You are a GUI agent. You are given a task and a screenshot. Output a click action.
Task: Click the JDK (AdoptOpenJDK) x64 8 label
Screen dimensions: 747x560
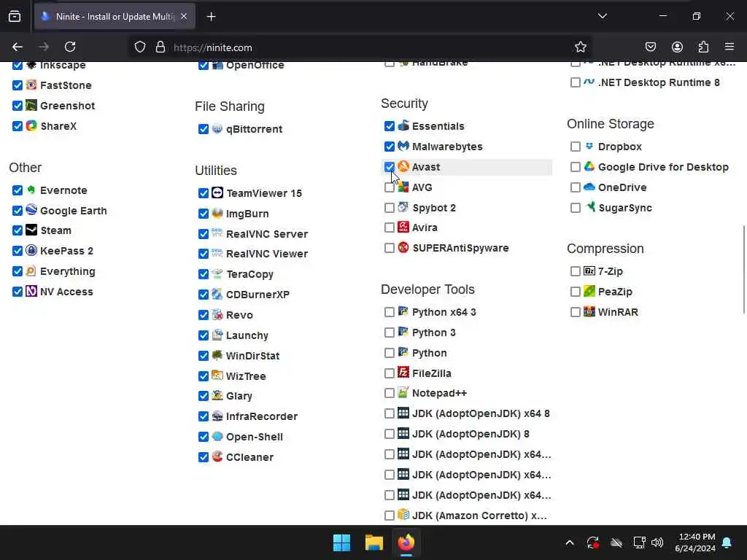(481, 413)
